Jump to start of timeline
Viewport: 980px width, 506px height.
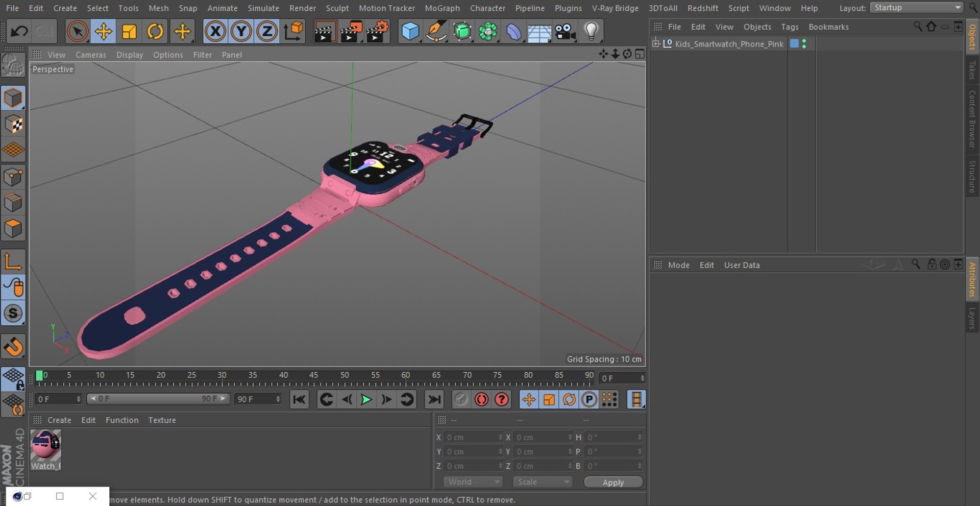click(299, 399)
